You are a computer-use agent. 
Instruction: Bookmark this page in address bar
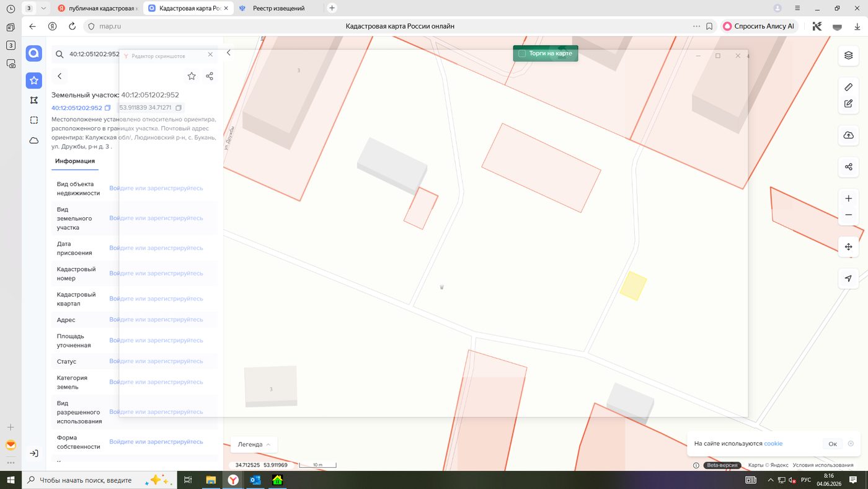(709, 27)
